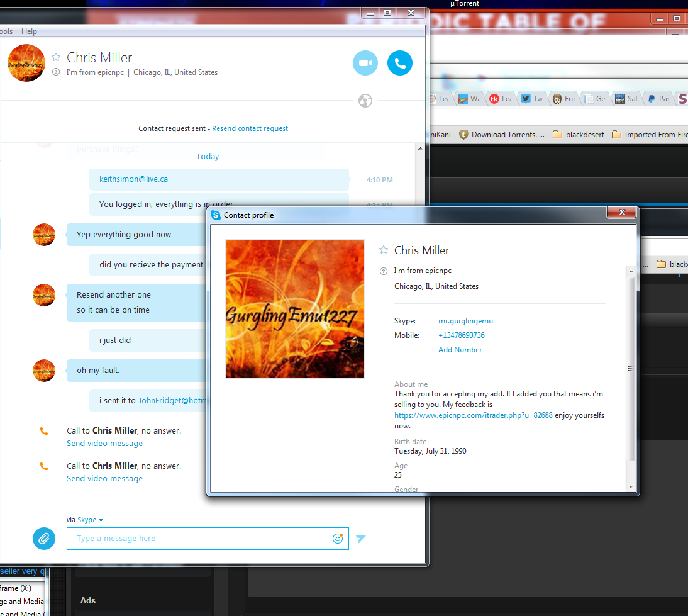Toggle favorite star next to Chris Miller in chat header

click(x=56, y=57)
